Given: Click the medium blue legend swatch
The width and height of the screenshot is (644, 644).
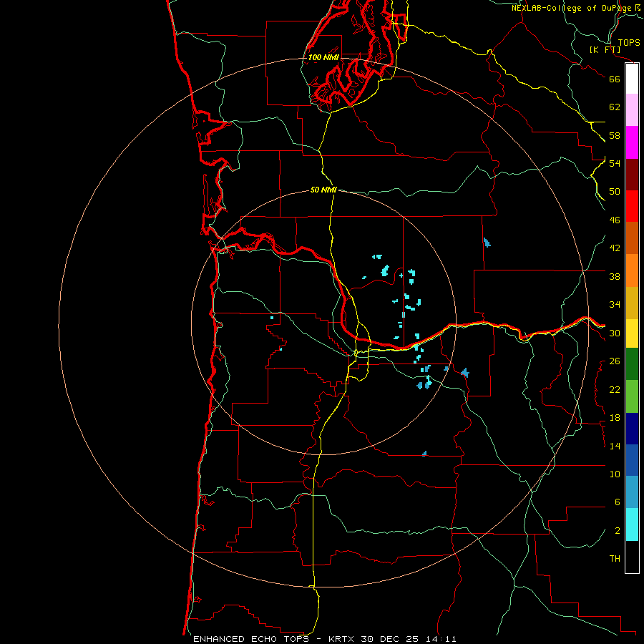Looking at the screenshot, I should tap(632, 460).
